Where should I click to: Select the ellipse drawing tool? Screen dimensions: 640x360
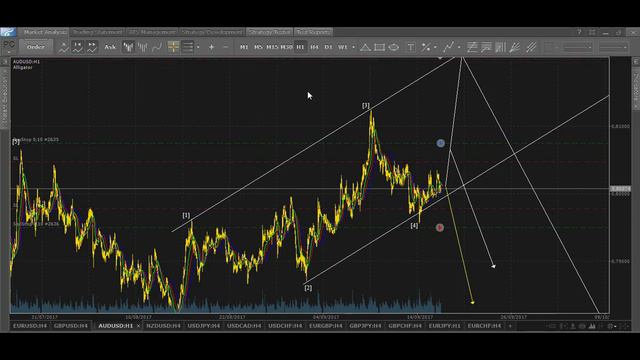394,47
